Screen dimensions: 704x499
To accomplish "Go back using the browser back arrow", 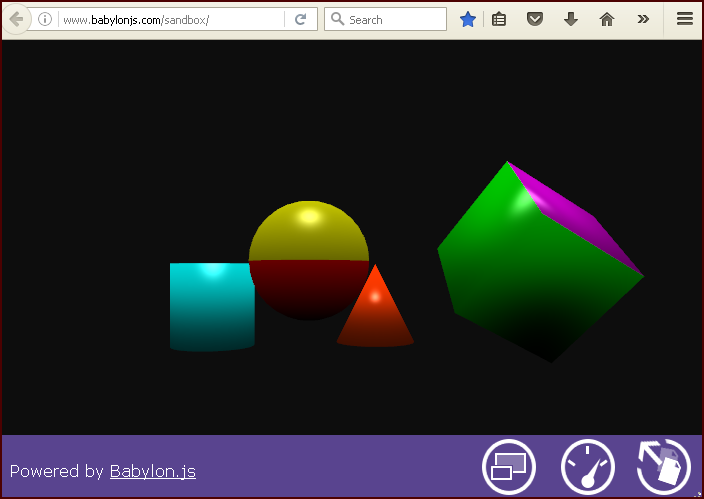I will coord(16,19).
